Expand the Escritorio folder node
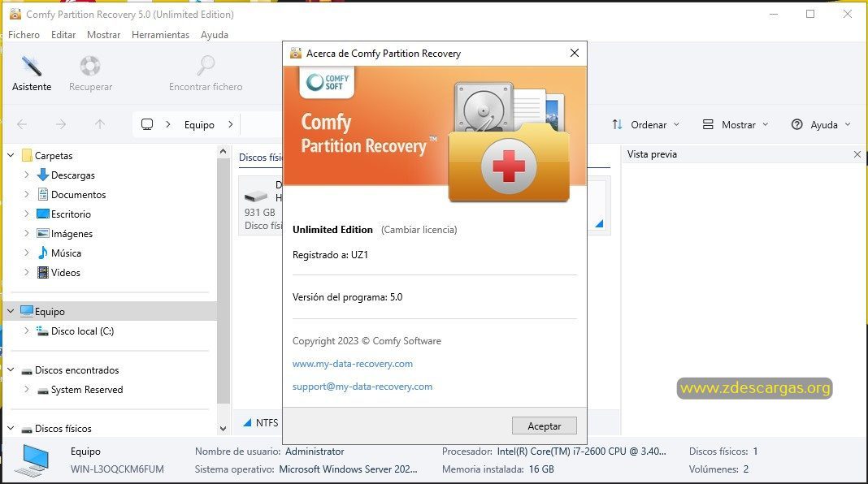 pyautogui.click(x=26, y=214)
